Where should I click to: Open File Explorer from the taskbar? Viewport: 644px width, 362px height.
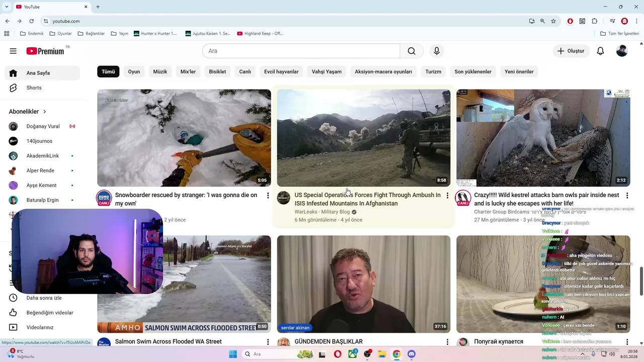[x=382, y=354]
